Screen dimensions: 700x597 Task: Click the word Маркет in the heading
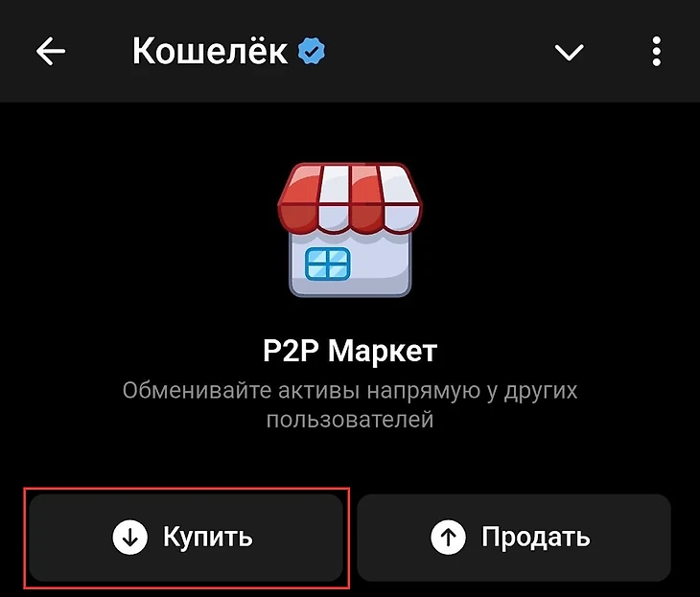pos(383,351)
